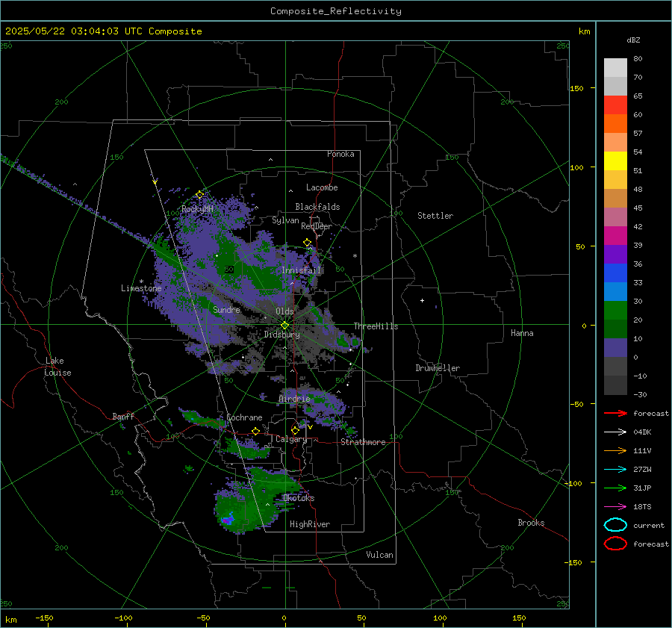Click the blue-magenta storm core southwest of Okotoks
672x628 pixels.
click(x=228, y=519)
